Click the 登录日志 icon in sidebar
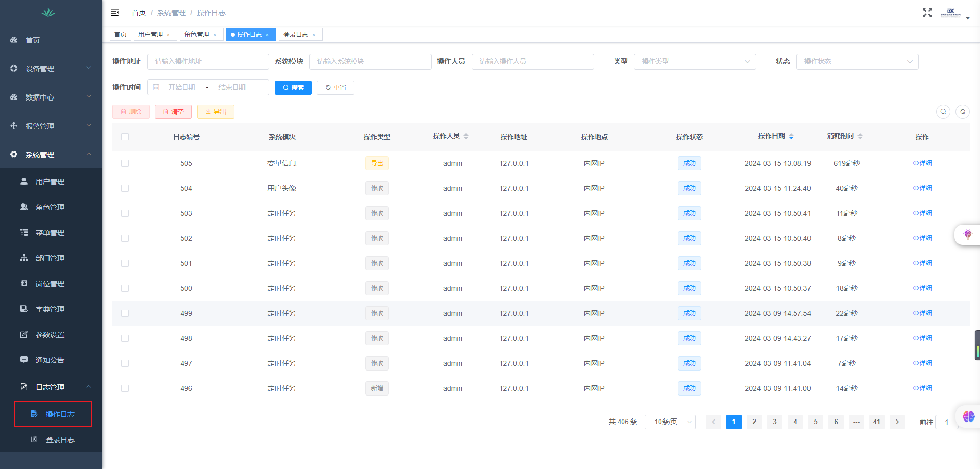Viewport: 980px width, 469px height. 34,439
